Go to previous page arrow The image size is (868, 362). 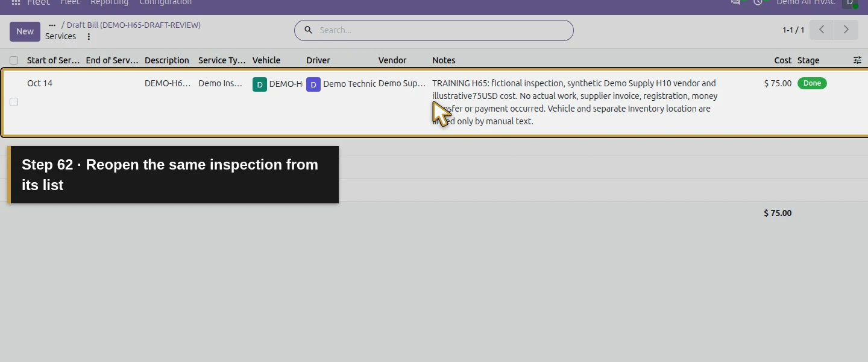[x=821, y=30]
